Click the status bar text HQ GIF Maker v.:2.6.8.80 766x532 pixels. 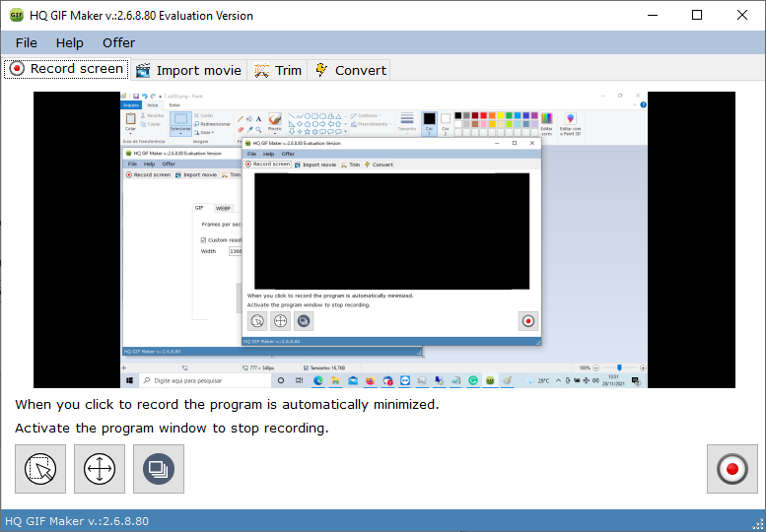77,521
